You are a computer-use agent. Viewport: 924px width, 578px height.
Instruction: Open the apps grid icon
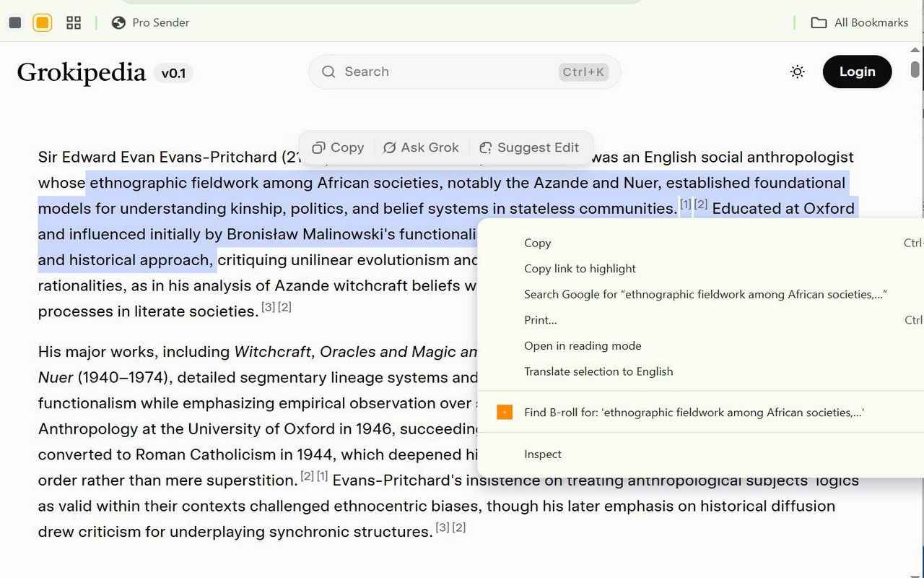tap(74, 22)
